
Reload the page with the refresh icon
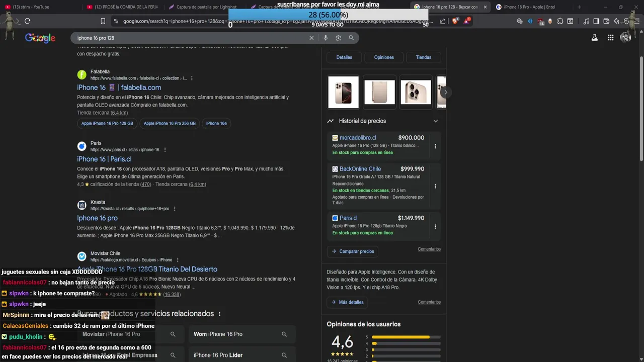27,21
